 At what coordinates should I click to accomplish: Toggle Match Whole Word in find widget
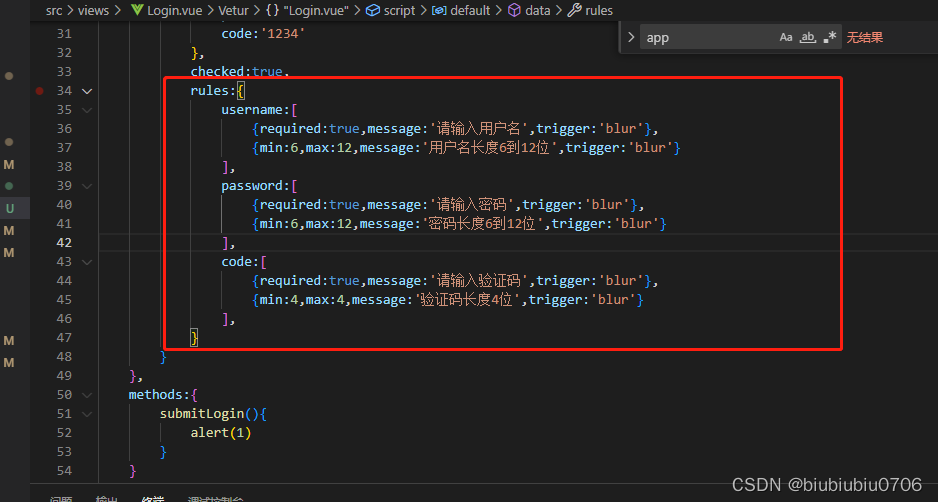(x=808, y=38)
